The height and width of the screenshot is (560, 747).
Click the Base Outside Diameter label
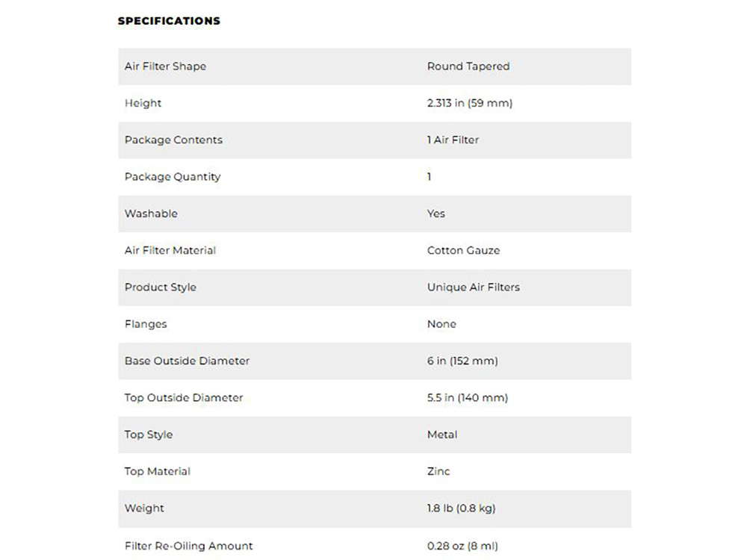point(187,361)
